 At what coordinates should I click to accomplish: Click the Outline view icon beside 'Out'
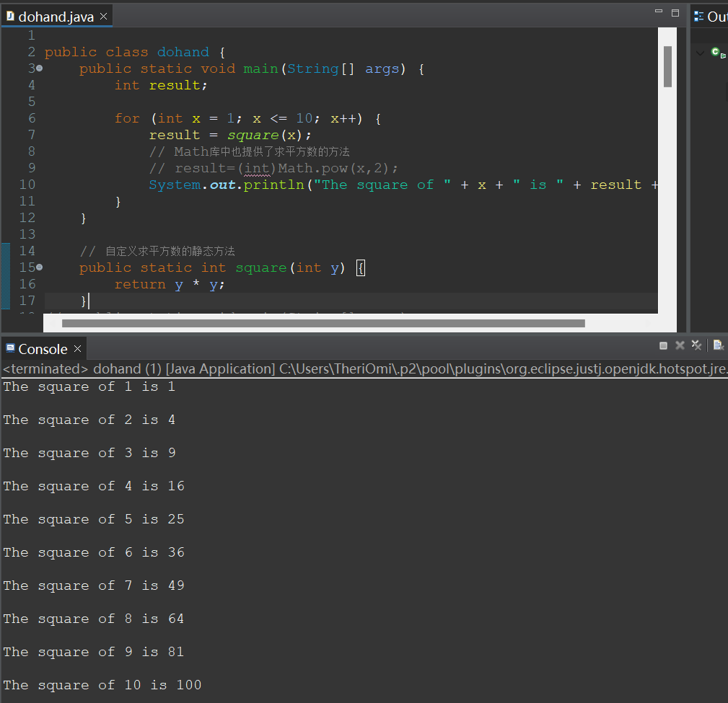(698, 17)
